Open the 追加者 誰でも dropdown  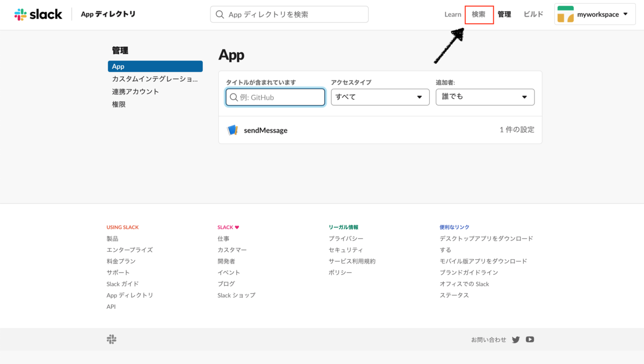[x=485, y=97]
